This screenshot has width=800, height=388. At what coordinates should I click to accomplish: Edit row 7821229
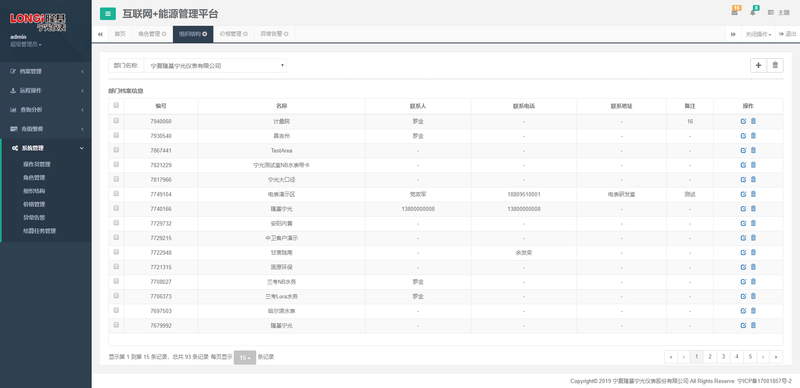[x=743, y=165]
